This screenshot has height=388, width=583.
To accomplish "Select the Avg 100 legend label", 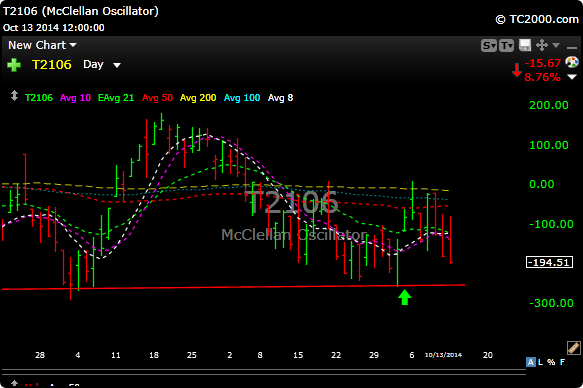I will pyautogui.click(x=242, y=98).
